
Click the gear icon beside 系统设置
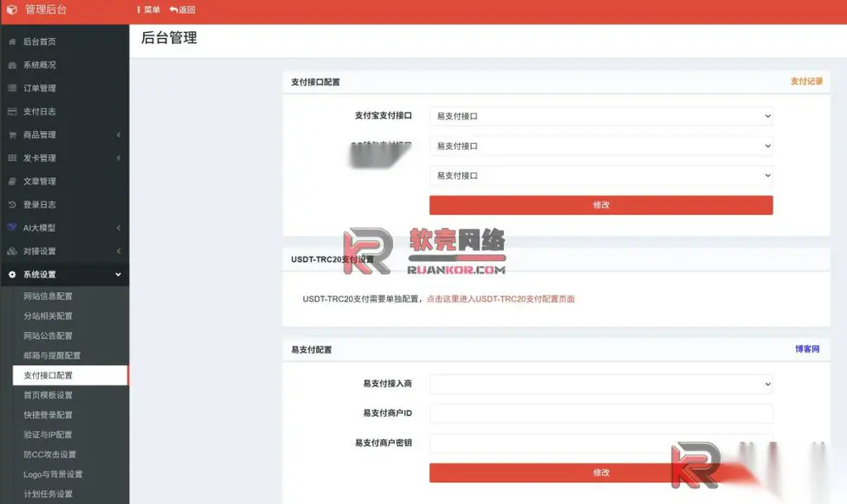(13, 274)
